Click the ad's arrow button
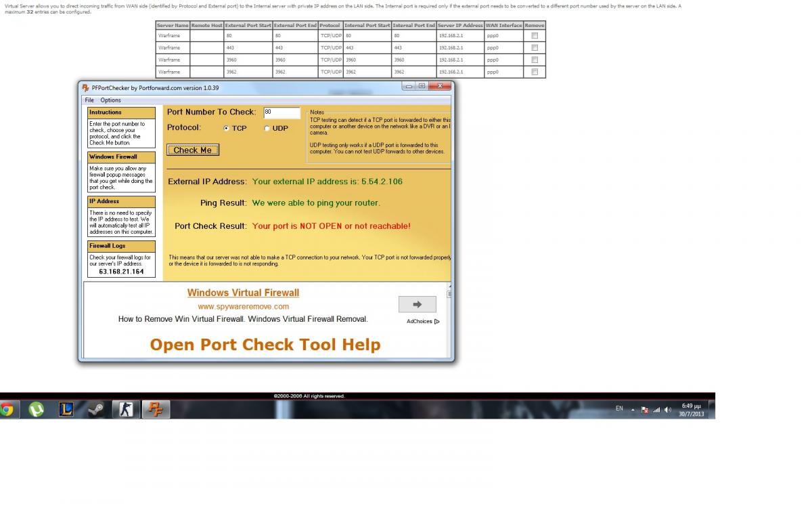The image size is (812, 508). [417, 304]
